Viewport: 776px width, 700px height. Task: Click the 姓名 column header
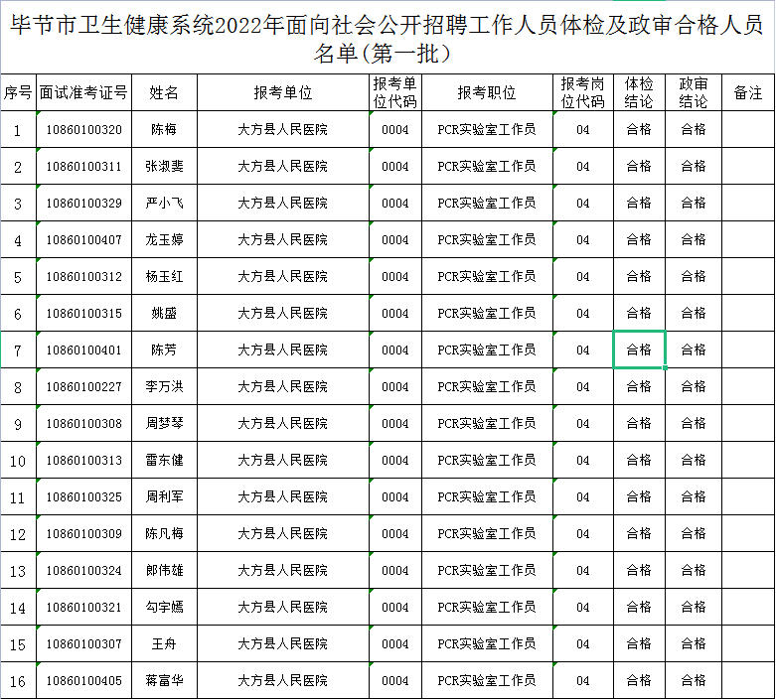click(x=164, y=92)
